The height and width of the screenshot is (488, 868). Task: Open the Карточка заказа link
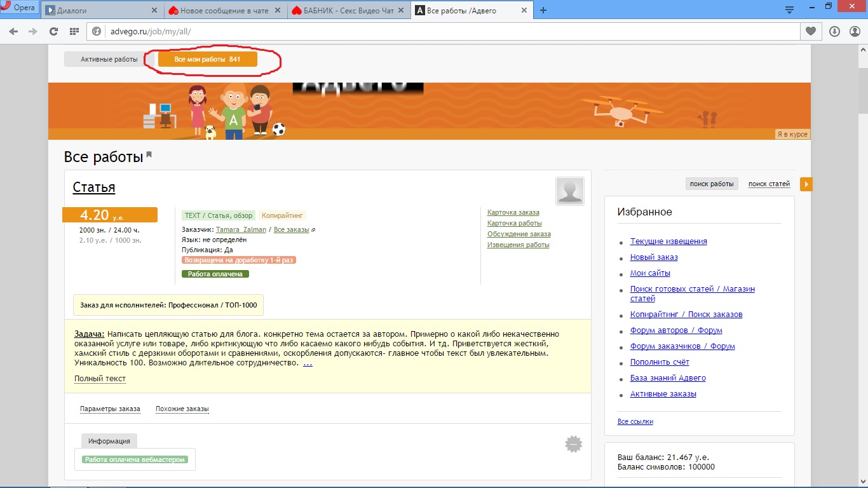coord(513,212)
